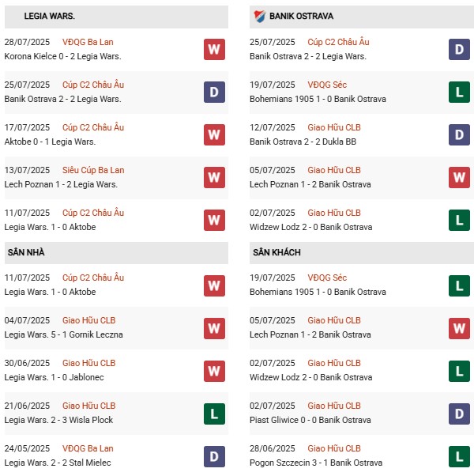This screenshot has width=474, height=476.
Task: Click L badge for Pogon Szczecin match
Action: click(459, 455)
